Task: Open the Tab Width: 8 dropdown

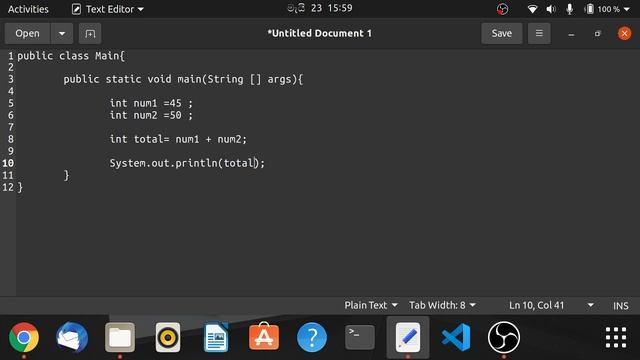Action: pos(442,305)
